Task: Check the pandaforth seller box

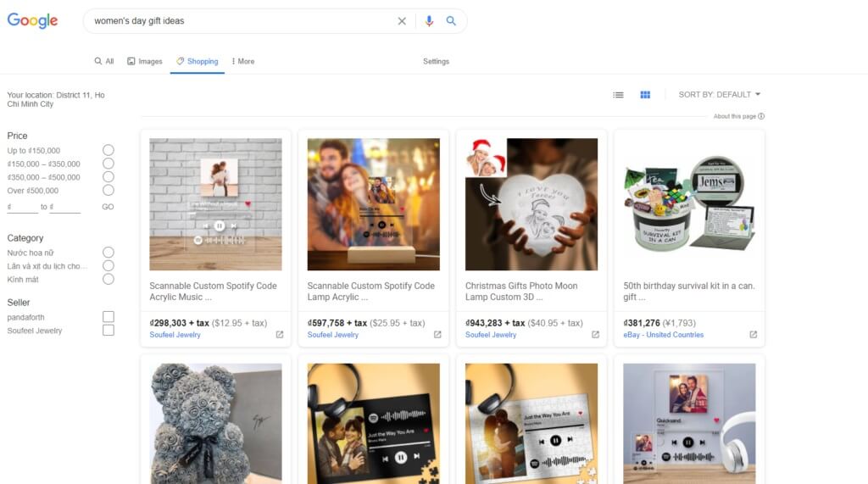Action: click(x=108, y=317)
